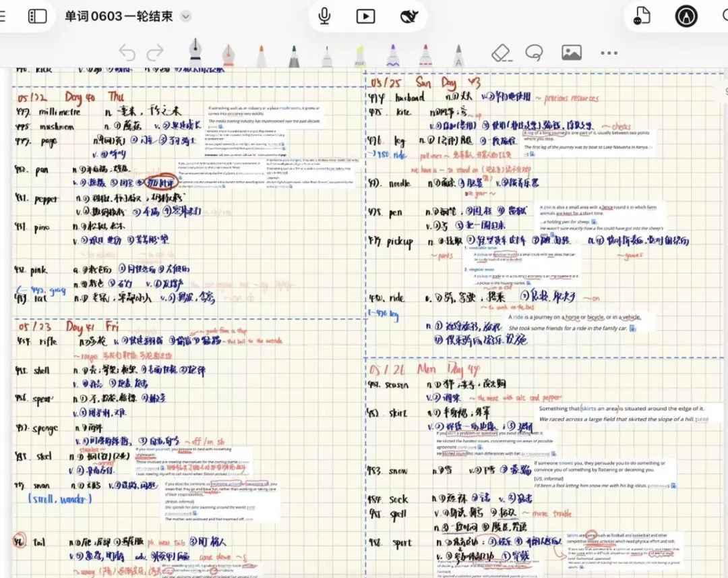Tap the handwritten word 'steel'
The height and width of the screenshot is (578, 728).
pos(44,457)
